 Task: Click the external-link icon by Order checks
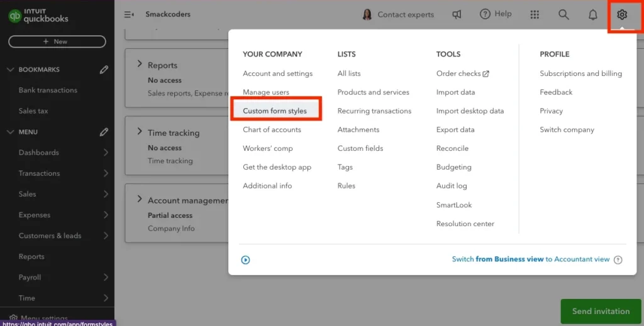point(486,74)
